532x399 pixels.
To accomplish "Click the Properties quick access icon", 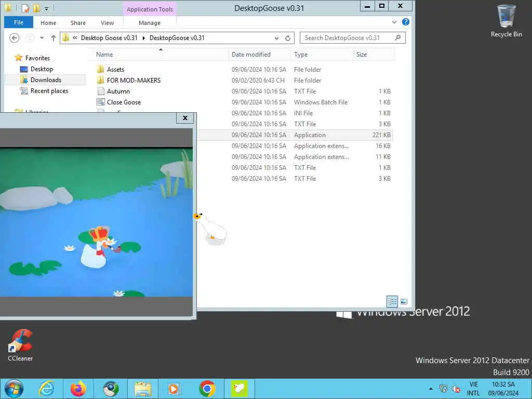I will 25,8.
